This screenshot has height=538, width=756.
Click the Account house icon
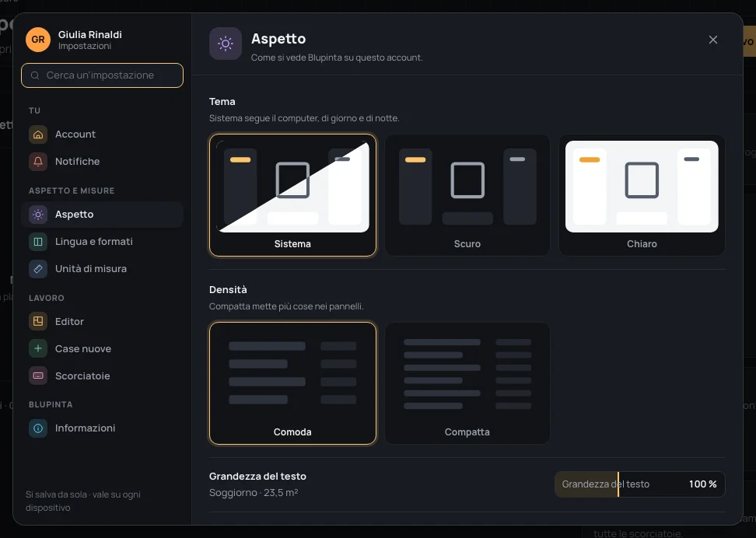38,134
